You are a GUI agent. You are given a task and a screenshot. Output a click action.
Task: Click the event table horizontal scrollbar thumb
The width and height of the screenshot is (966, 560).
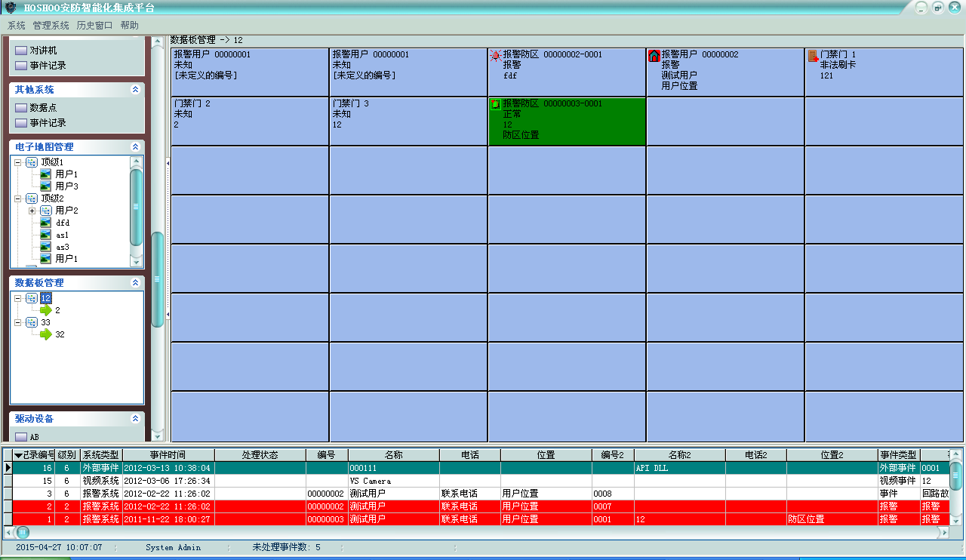coord(23,532)
